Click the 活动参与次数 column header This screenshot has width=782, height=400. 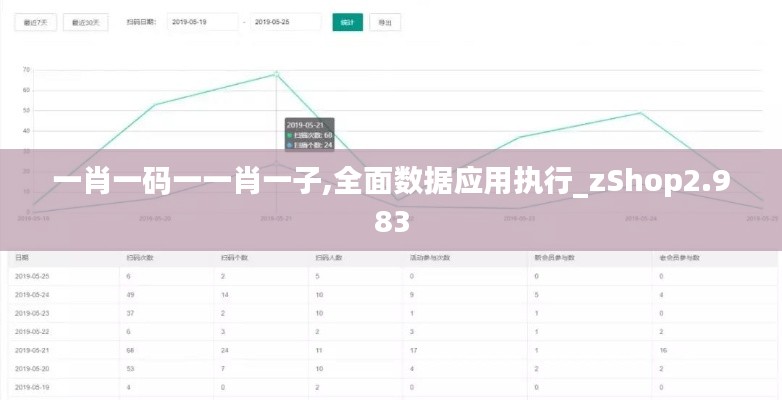click(430, 258)
